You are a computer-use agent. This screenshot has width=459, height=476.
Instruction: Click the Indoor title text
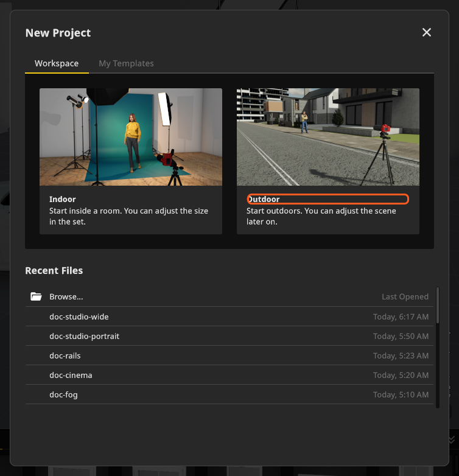pyautogui.click(x=63, y=199)
